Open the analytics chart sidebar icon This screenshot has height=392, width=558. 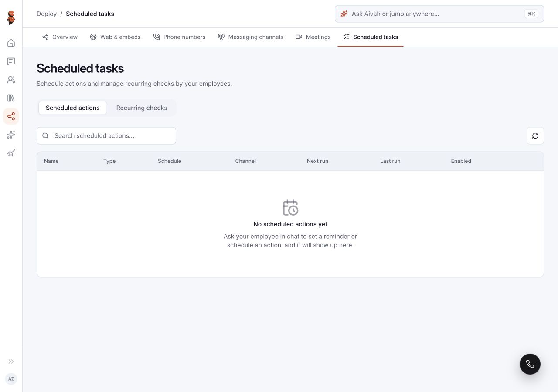pos(11,153)
